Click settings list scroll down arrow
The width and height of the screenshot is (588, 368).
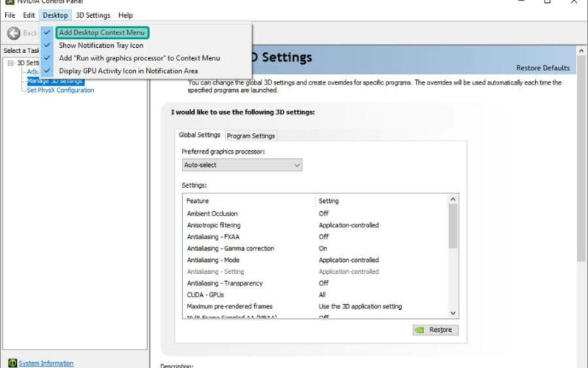coord(453,314)
